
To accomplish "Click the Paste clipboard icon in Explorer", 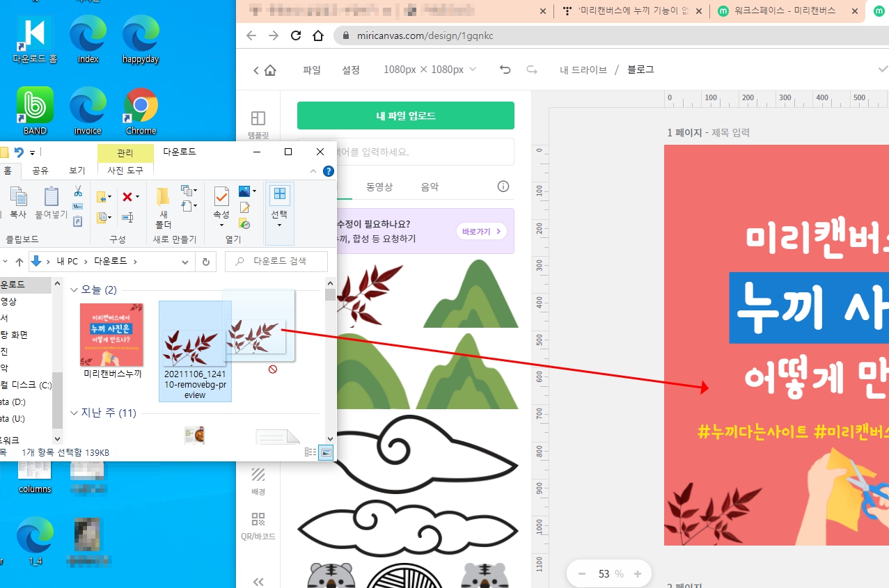I will click(x=52, y=198).
